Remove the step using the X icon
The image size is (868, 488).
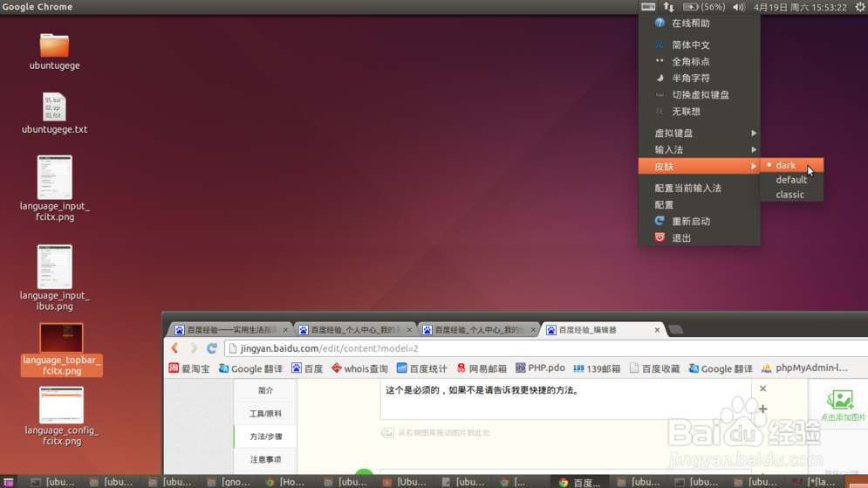click(762, 388)
